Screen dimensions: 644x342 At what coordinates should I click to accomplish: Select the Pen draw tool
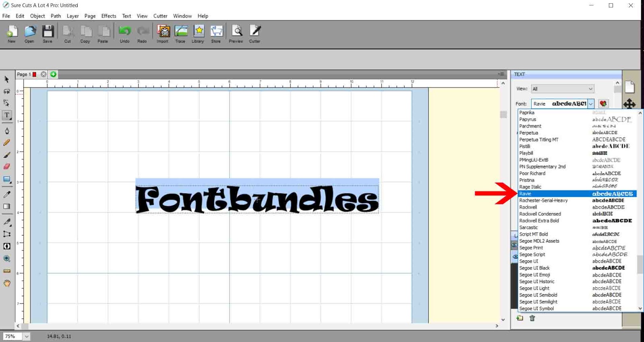(x=7, y=131)
